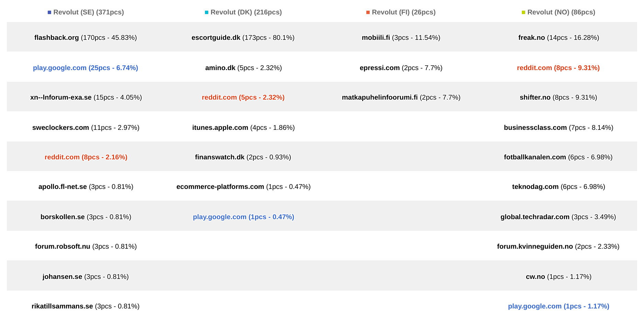Select global.techradar.com (3pcs - 3.49%)
The width and height of the screenshot is (644, 327).
[558, 217]
